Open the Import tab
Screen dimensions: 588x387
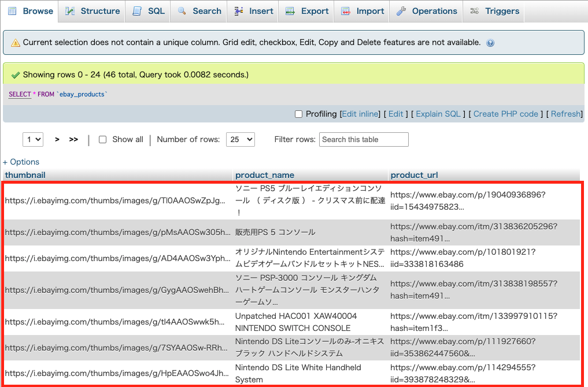(363, 11)
